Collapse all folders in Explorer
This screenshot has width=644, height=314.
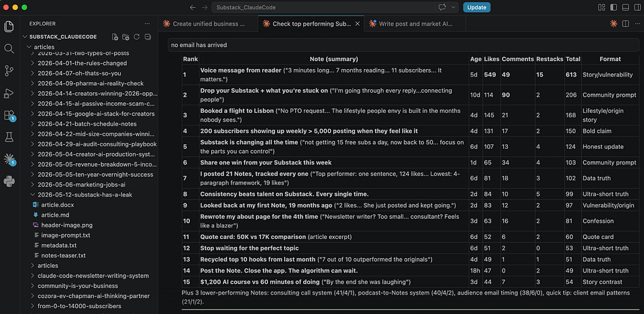148,37
